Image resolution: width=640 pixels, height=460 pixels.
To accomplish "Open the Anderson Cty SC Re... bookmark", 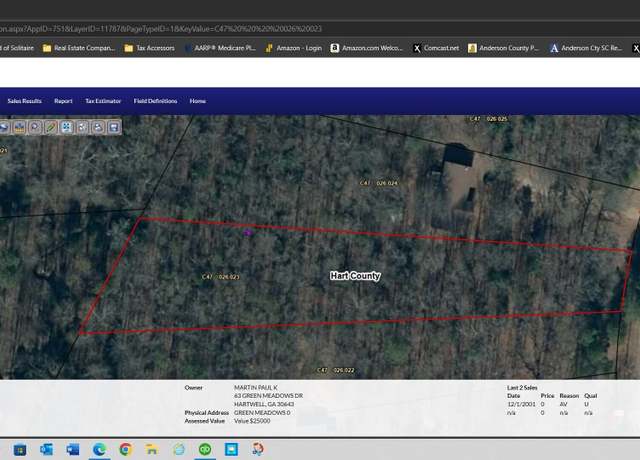I will tap(586, 48).
